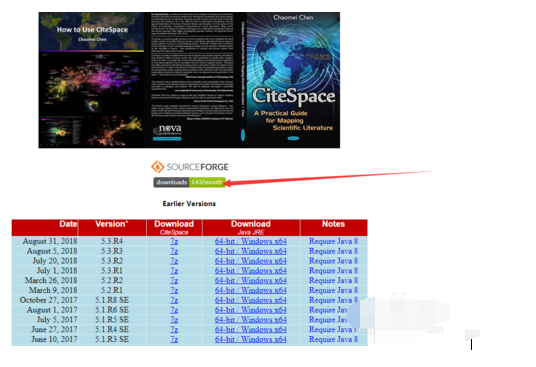Select the version cell 5.3.R4
The width and height of the screenshot is (536, 367).
(112, 241)
